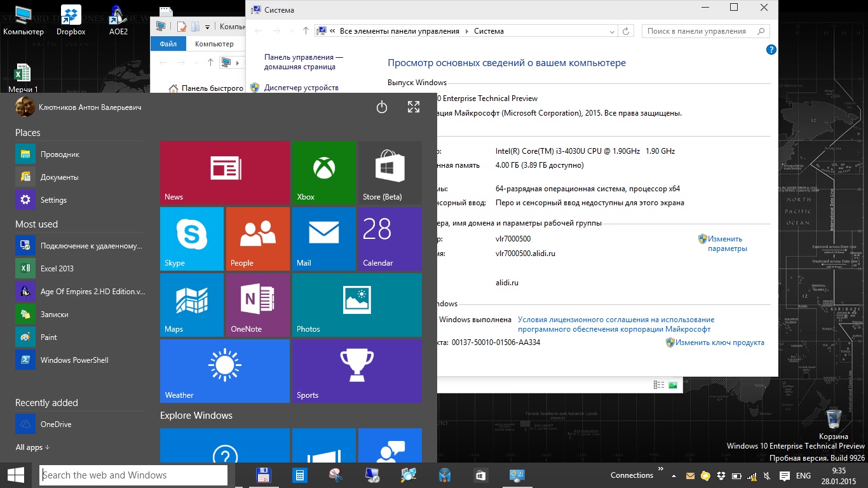Launch the Skype tile
This screenshot has height=488, width=868.
pos(192,239)
